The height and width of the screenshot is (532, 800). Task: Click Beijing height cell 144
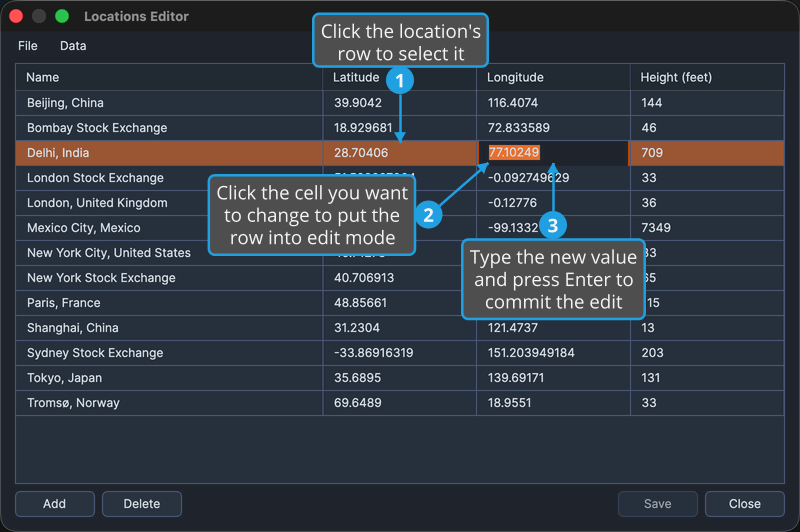pos(707,103)
